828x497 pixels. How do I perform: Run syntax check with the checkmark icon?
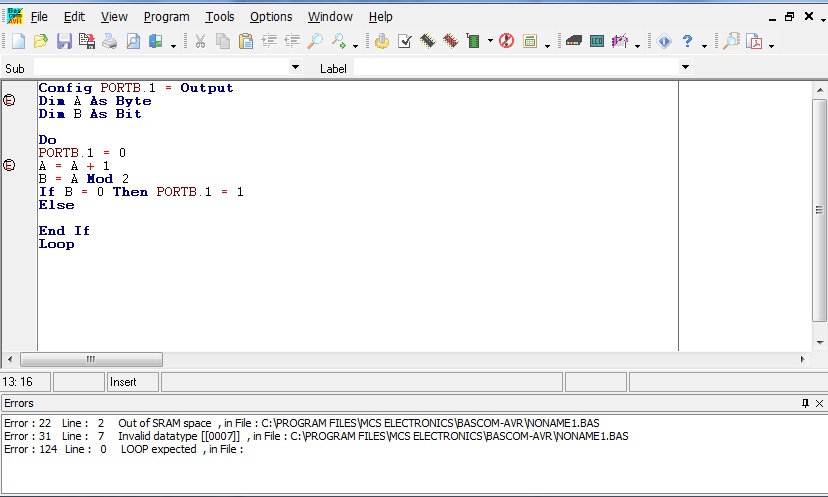(x=404, y=41)
